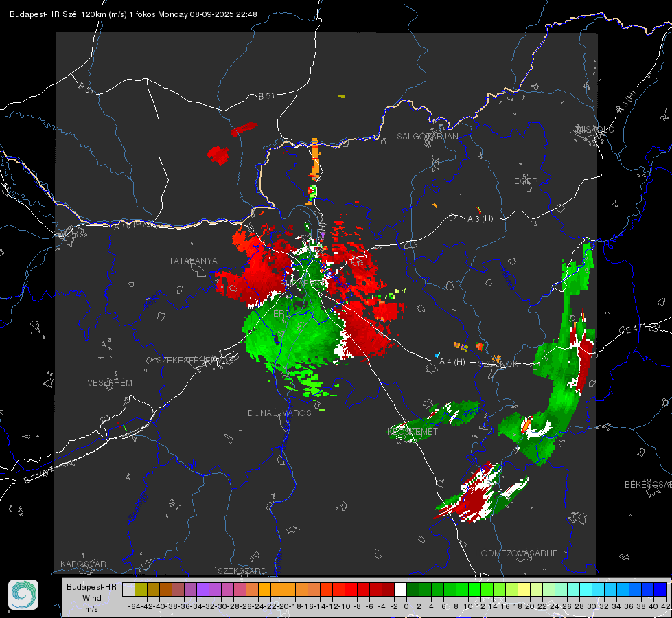This screenshot has width=672, height=618.
Task: Click the A 3 (H) label beside Miskolc
Action: (627, 102)
